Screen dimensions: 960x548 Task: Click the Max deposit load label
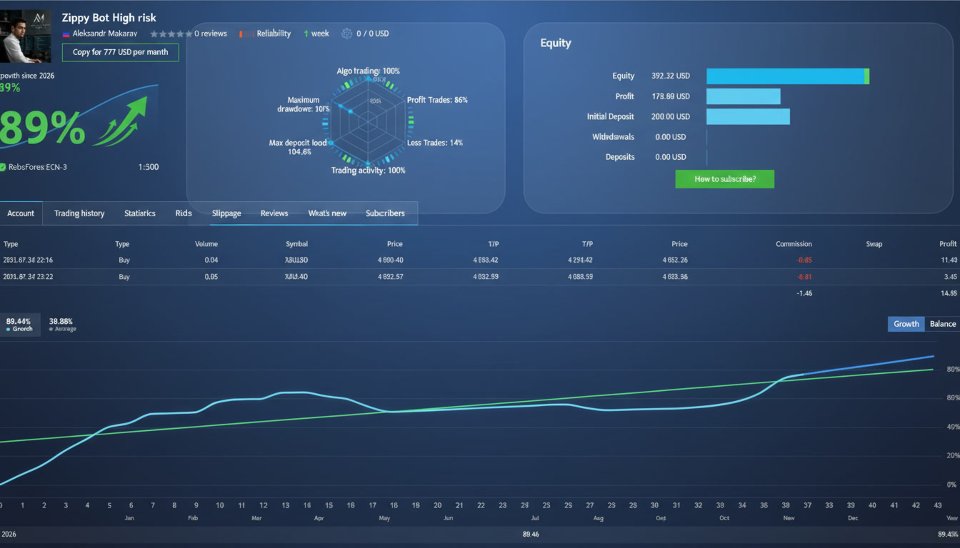pos(298,147)
